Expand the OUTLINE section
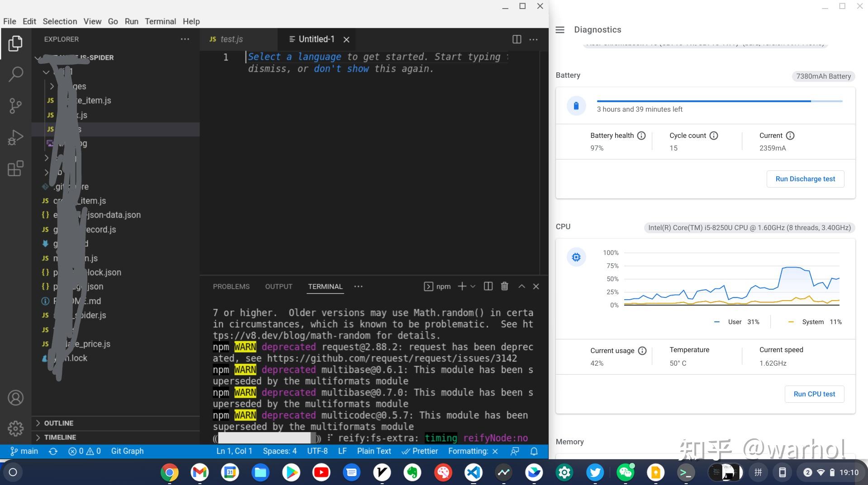 pos(115,423)
